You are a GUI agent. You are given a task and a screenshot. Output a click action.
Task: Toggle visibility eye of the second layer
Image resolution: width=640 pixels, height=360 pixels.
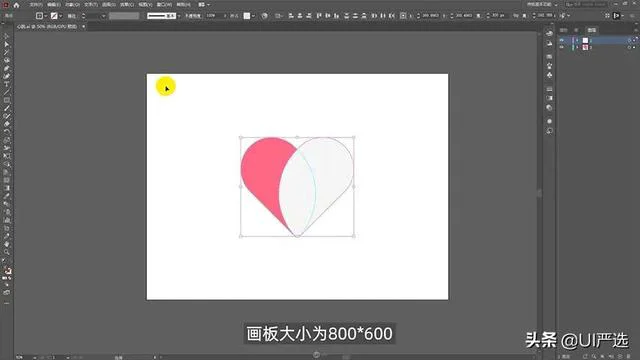pyautogui.click(x=562, y=47)
